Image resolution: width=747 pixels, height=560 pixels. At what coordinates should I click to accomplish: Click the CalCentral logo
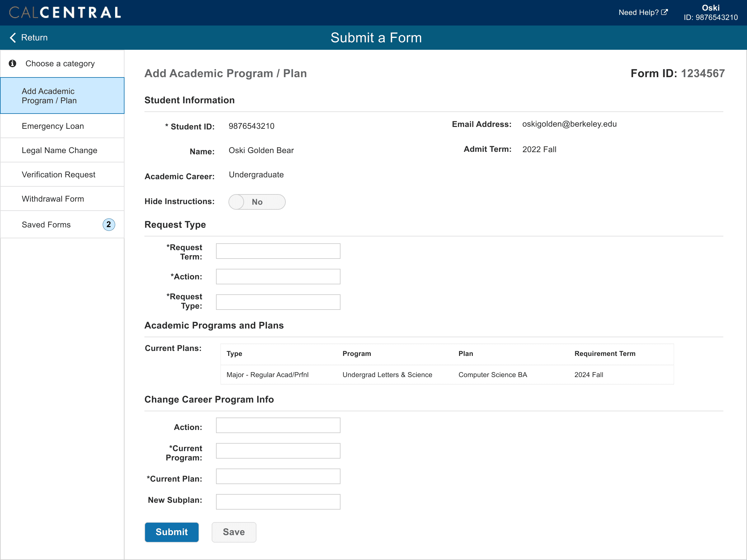(65, 12)
